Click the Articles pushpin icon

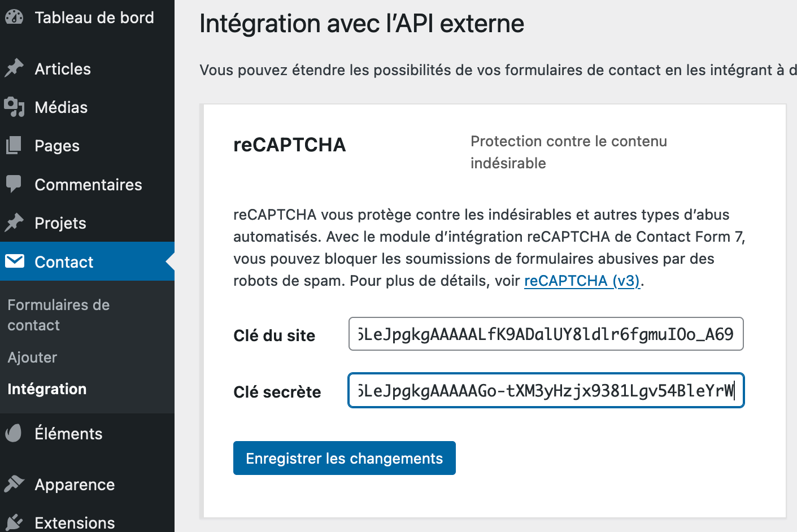[14, 68]
